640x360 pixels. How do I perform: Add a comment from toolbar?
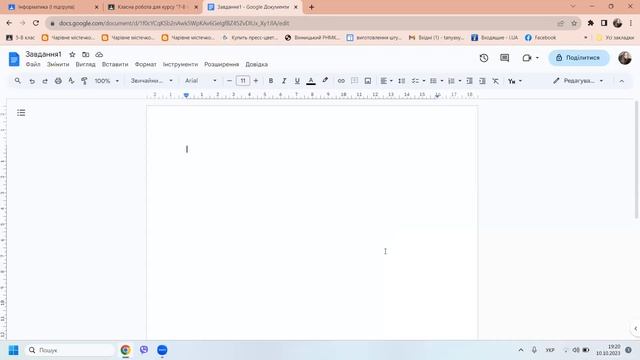tap(354, 81)
